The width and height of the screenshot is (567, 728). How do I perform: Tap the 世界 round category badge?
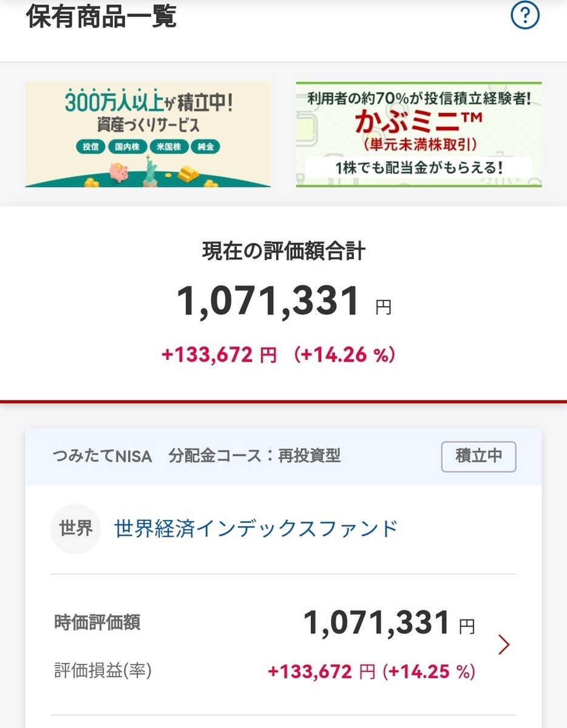coord(75,529)
